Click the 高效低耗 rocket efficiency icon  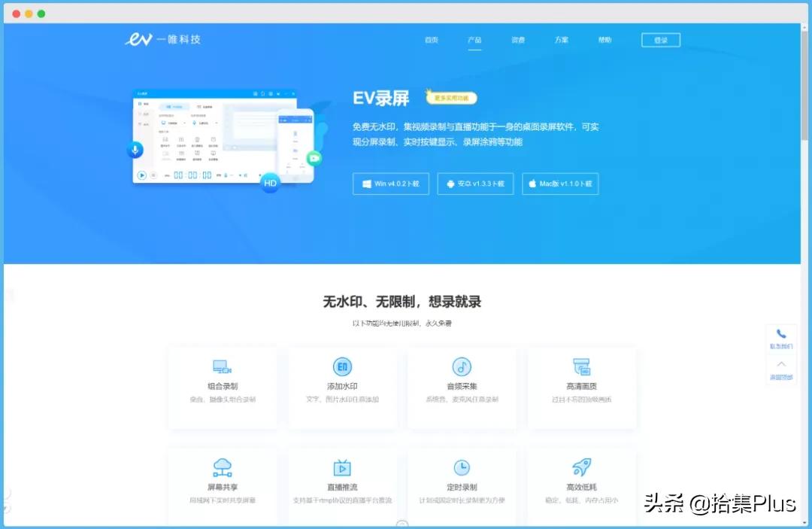582,467
